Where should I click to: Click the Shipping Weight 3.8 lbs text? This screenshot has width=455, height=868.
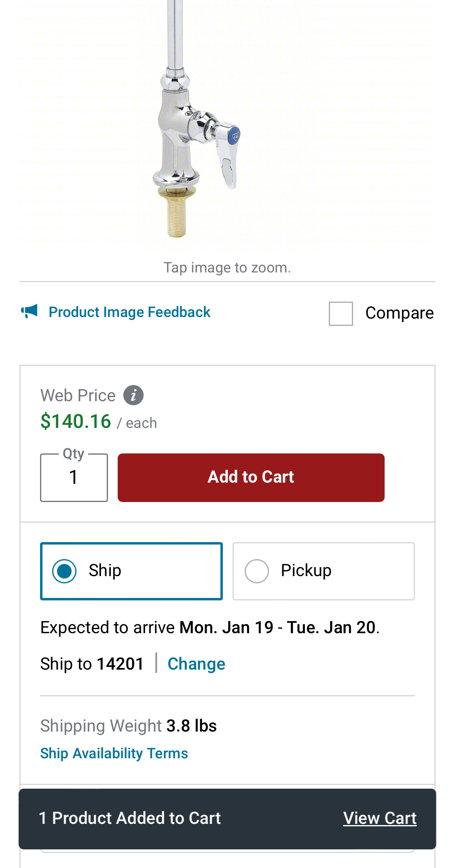[x=128, y=726]
